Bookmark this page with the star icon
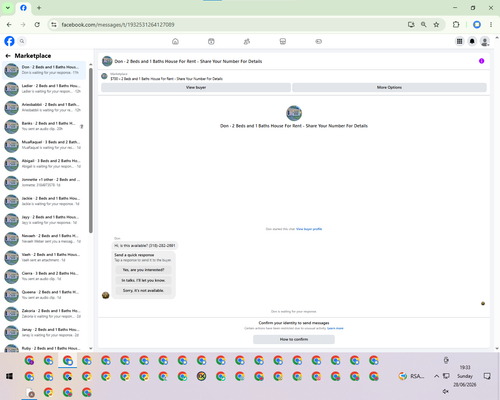500x400 pixels. coord(436,25)
